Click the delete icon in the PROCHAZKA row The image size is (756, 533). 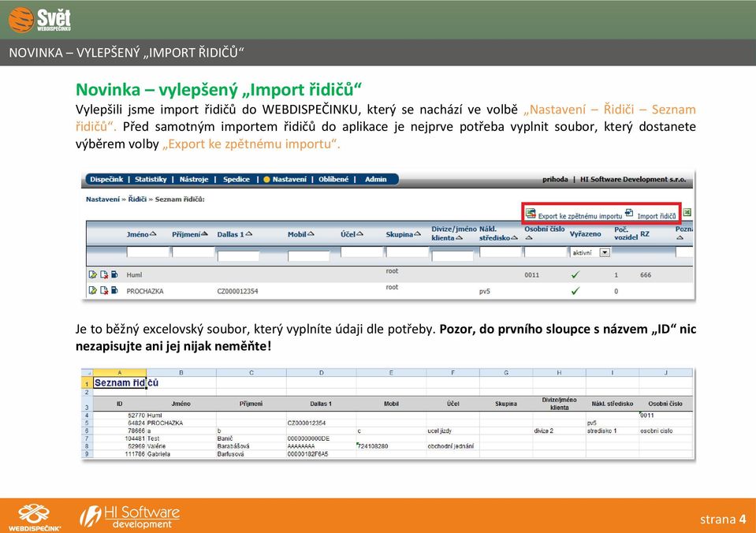pos(103,290)
